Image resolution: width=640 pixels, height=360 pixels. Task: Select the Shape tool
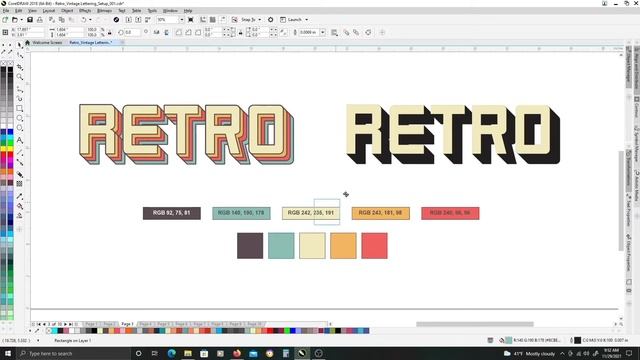coord(19,55)
